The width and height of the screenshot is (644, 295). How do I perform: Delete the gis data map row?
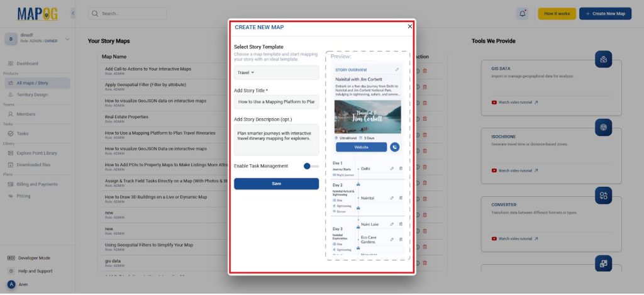[425, 263]
